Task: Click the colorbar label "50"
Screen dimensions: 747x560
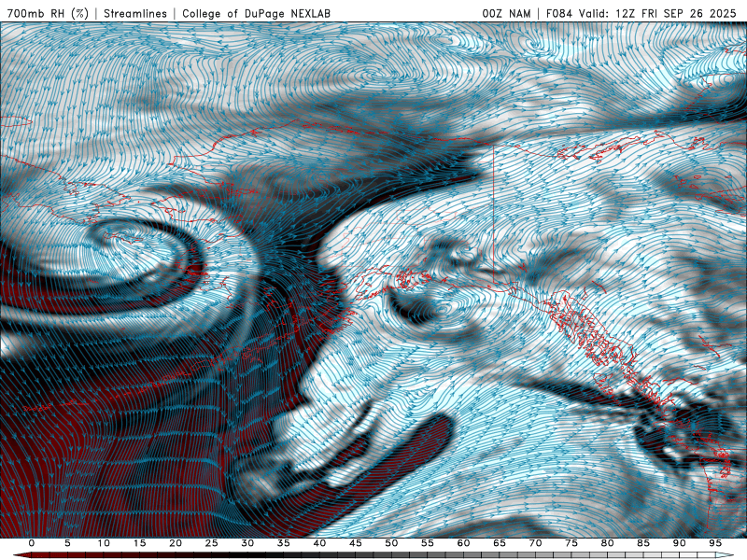Action: tap(391, 543)
